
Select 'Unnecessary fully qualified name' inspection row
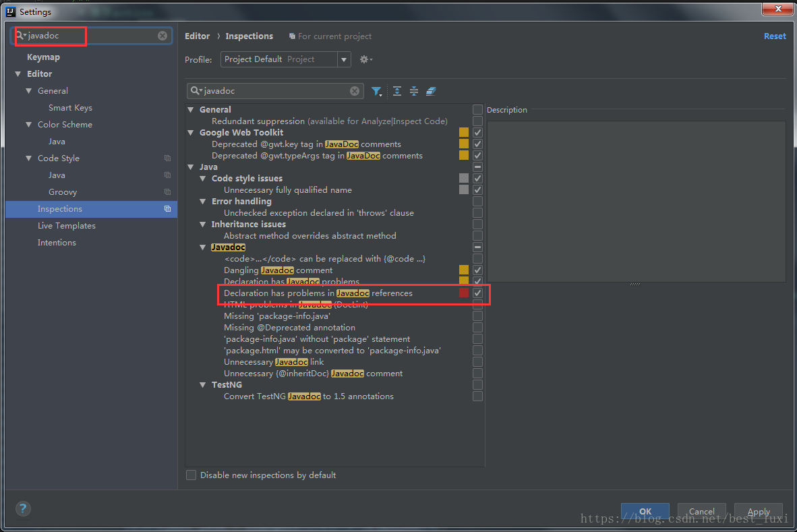pyautogui.click(x=287, y=190)
